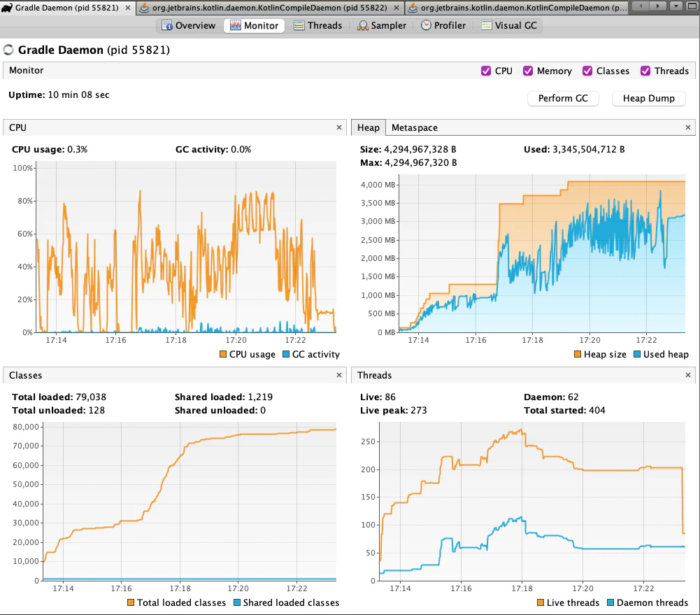The image size is (700, 615).
Task: Open the Sampler tab
Action: [x=382, y=25]
